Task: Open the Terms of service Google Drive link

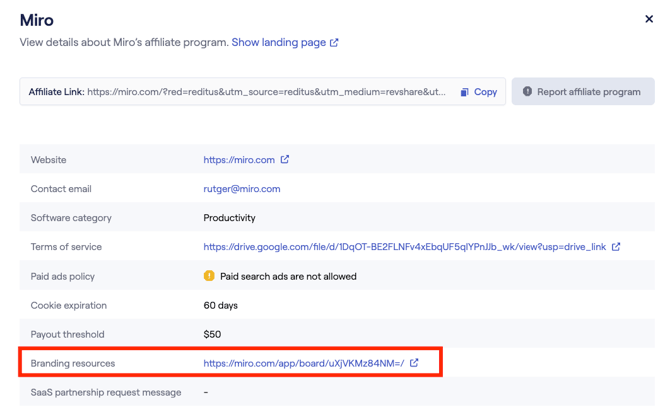Action: (x=404, y=247)
